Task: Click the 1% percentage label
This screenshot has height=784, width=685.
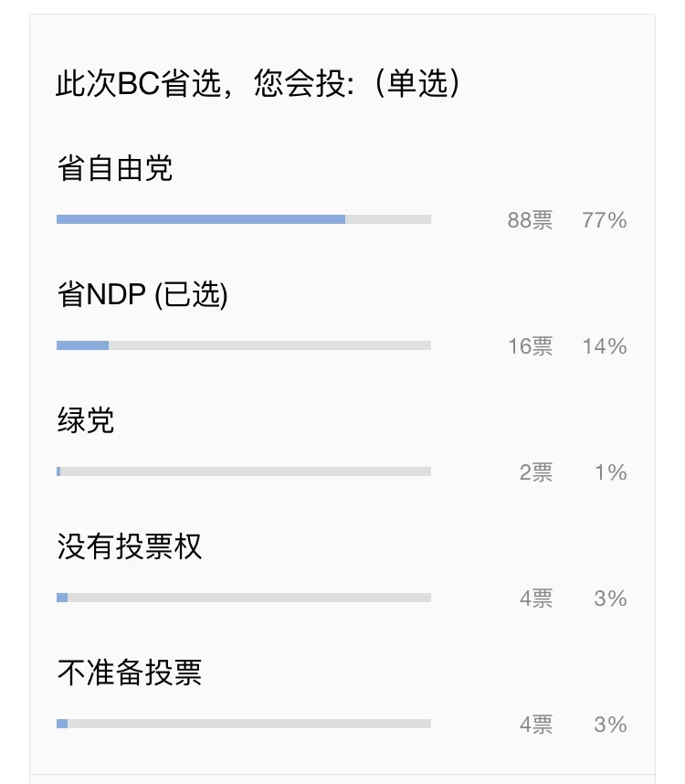Action: coord(610,472)
